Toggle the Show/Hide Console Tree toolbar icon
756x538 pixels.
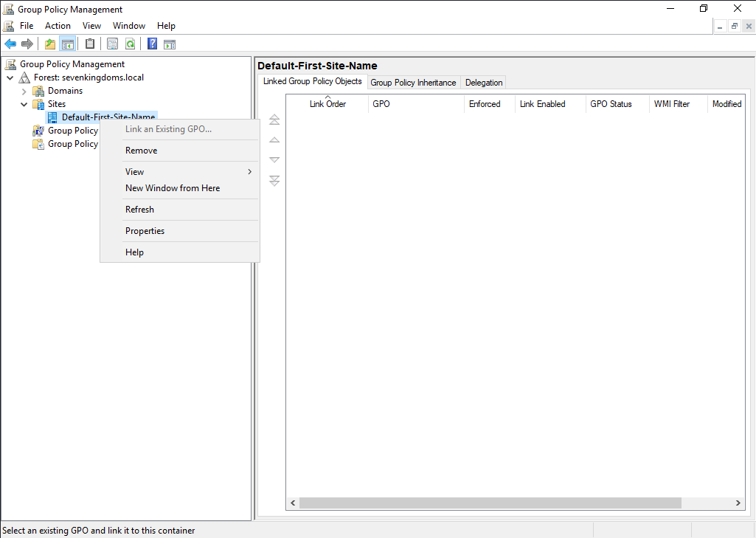coord(67,44)
